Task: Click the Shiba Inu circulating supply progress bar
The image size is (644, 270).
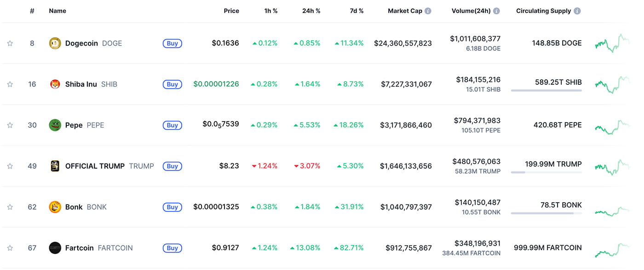Action: point(546,90)
